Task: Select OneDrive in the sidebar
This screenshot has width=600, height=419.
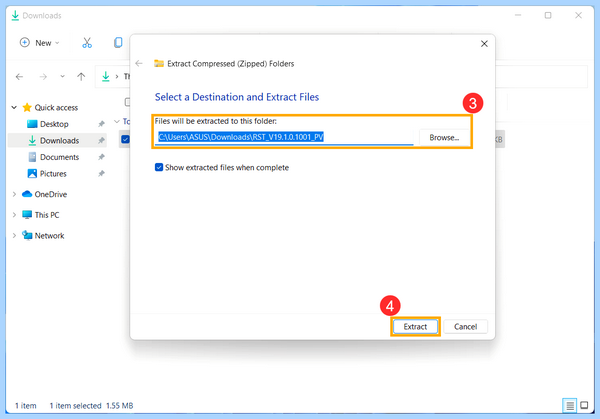Action: pyautogui.click(x=50, y=194)
